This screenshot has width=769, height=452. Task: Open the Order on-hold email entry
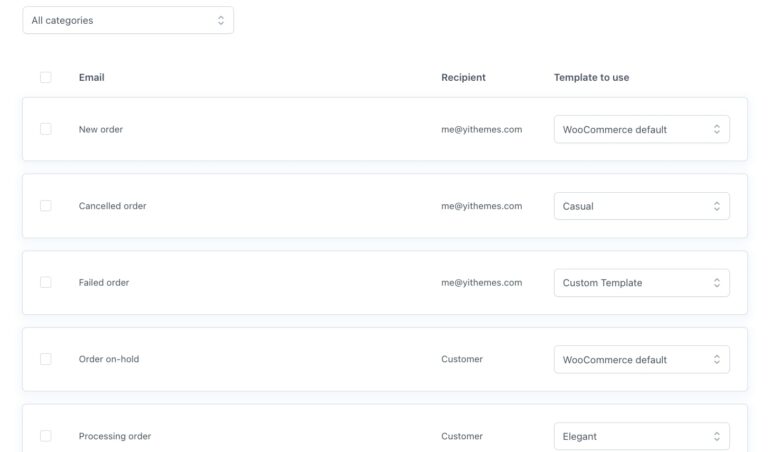pos(109,360)
